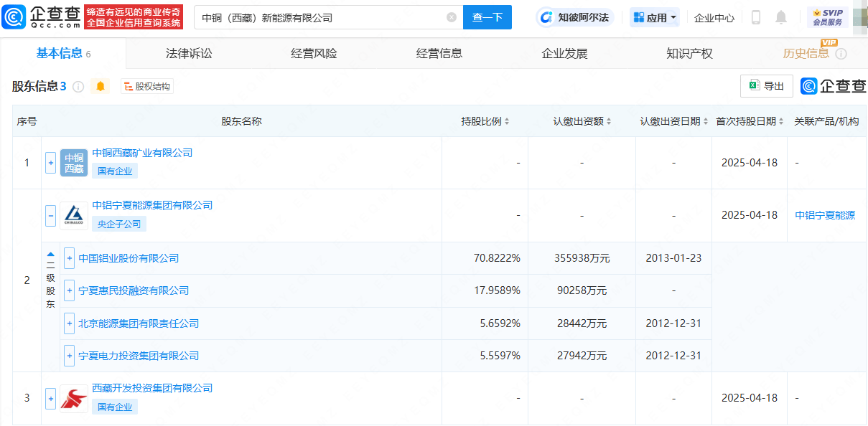Click the Qcc.com 企查查 logo
The height and width of the screenshot is (426, 868).
coord(41,16)
